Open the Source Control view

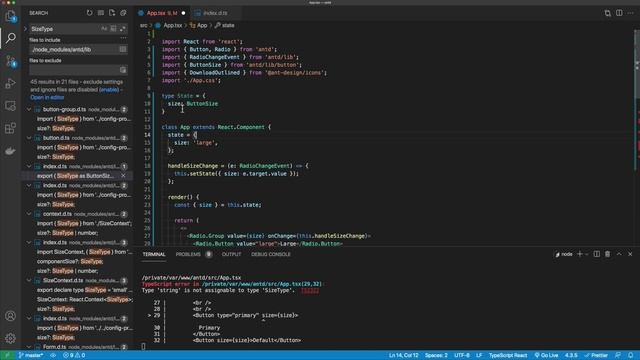(11, 61)
